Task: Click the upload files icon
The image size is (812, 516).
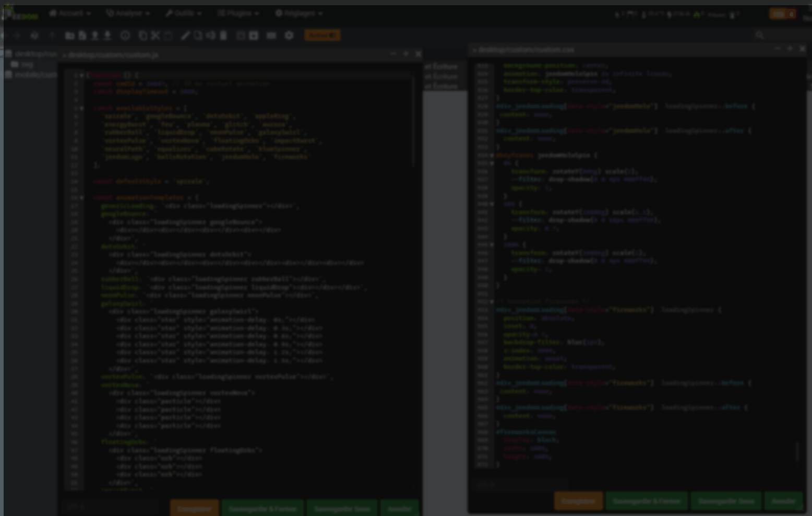Action: pos(95,36)
